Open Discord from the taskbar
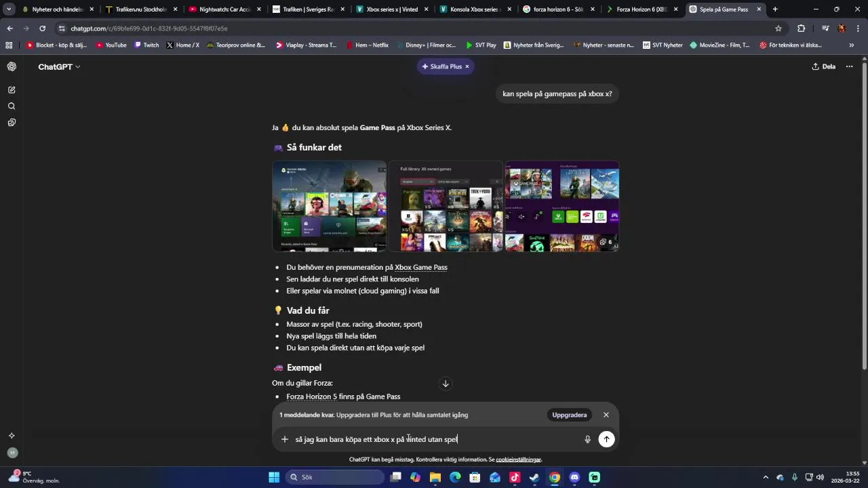The height and width of the screenshot is (488, 868). pyautogui.click(x=574, y=477)
